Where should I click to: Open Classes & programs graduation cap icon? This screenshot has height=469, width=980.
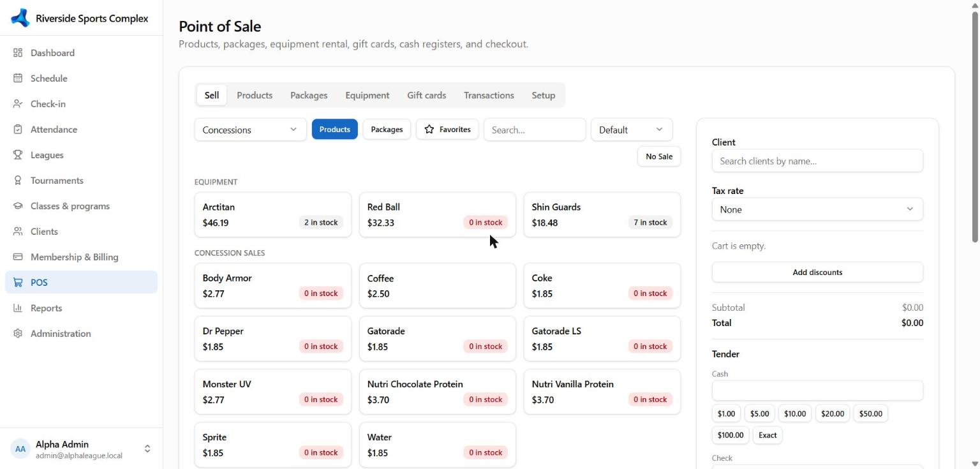18,206
